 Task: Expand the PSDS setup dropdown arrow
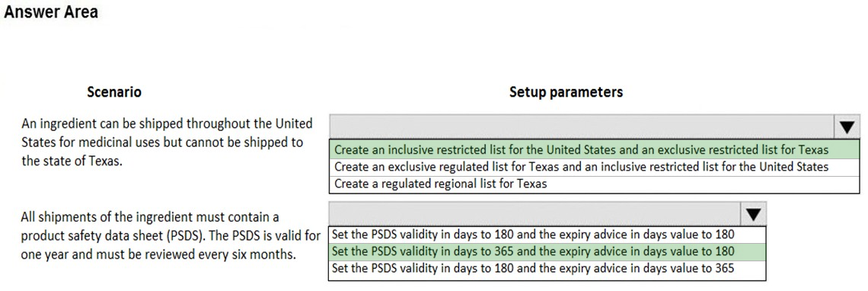pyautogui.click(x=754, y=214)
